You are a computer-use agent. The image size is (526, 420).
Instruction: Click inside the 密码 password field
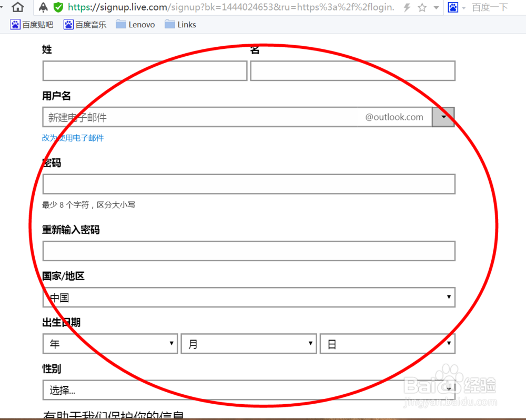pos(248,184)
